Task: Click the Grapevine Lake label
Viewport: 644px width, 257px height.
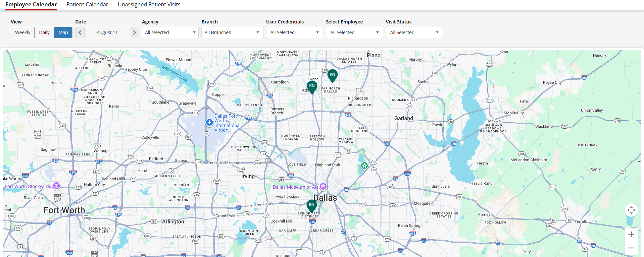Action: point(175,73)
